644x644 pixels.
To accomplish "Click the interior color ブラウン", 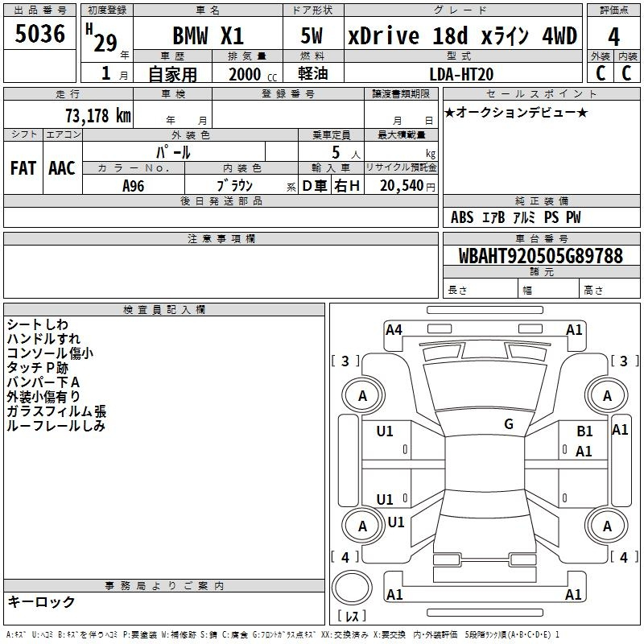I will pyautogui.click(x=234, y=186).
